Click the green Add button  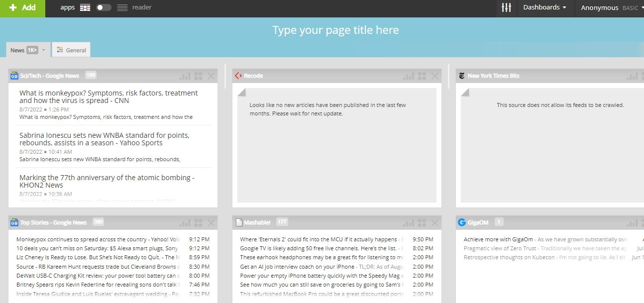(x=22, y=8)
